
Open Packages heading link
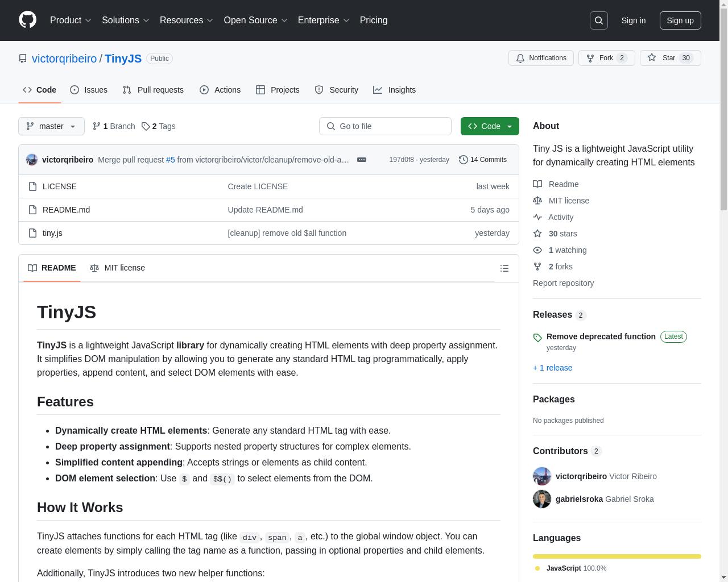click(x=553, y=400)
